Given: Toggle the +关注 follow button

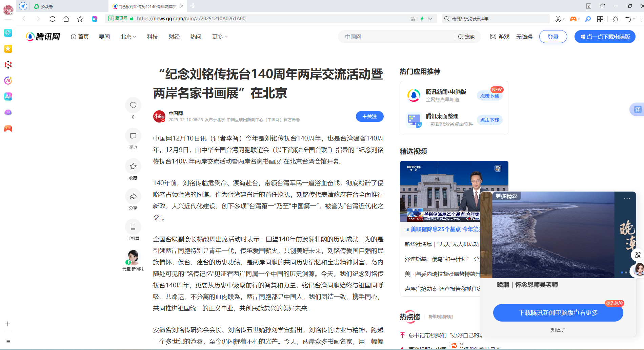Looking at the screenshot, I should point(369,116).
